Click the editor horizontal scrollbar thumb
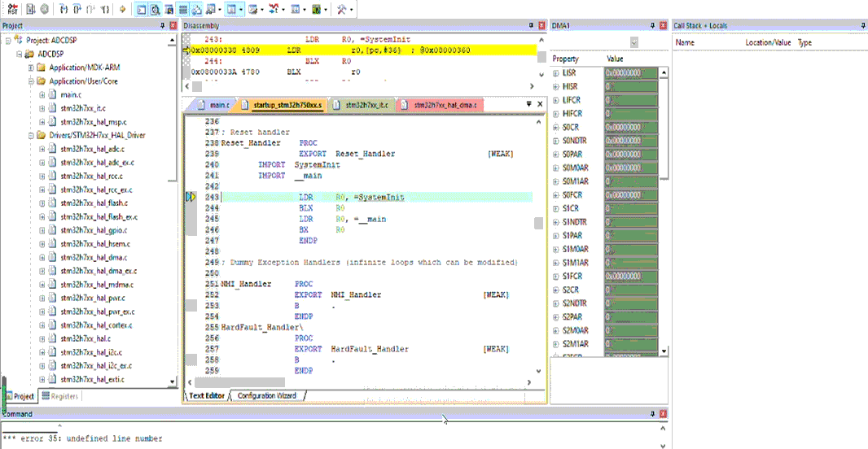This screenshot has width=868, height=449. [x=239, y=382]
